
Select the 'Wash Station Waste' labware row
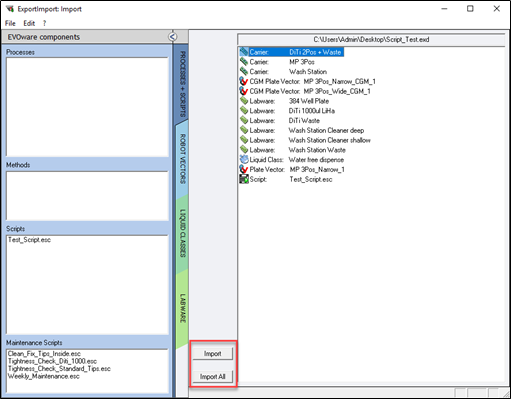click(293, 150)
